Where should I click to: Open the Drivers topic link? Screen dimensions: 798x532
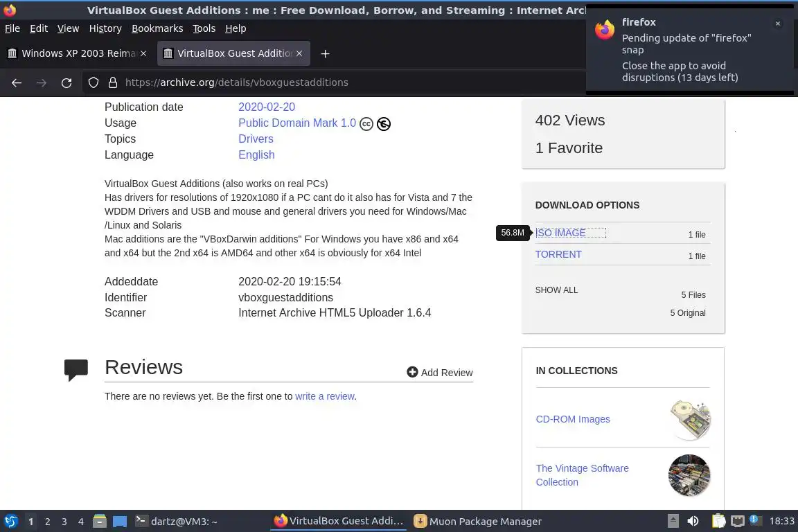coord(256,139)
